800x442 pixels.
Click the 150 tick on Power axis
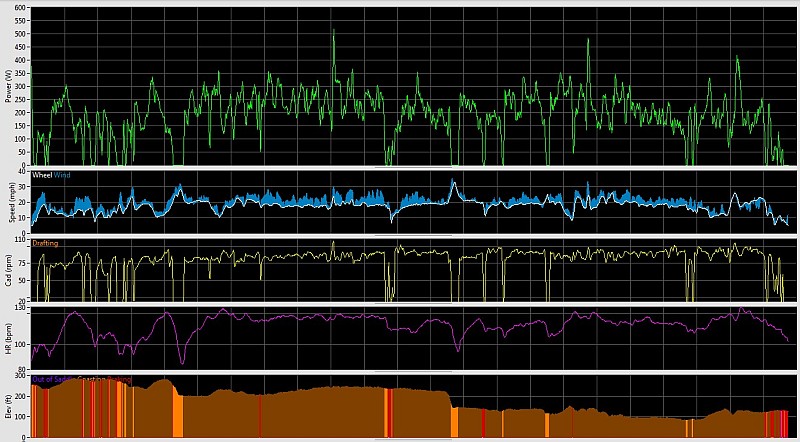pyautogui.click(x=22, y=126)
